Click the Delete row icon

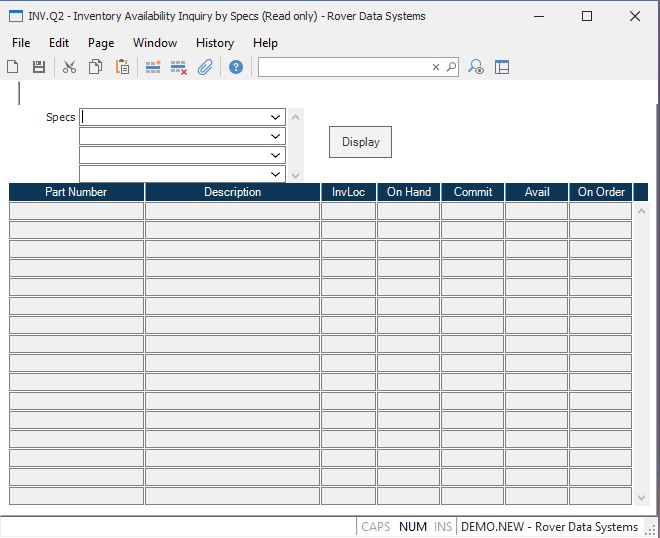(x=179, y=67)
